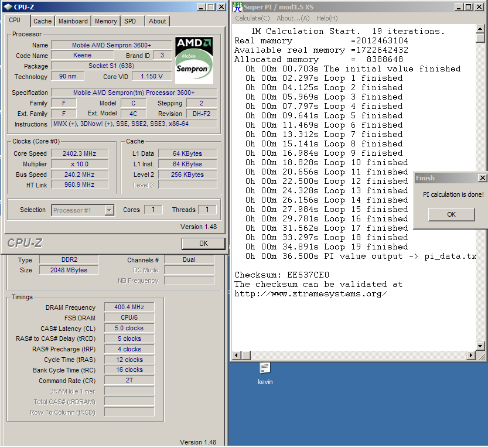Click the Bus Speed value 240.2 MHz
The image size is (488, 448).
click(x=79, y=175)
